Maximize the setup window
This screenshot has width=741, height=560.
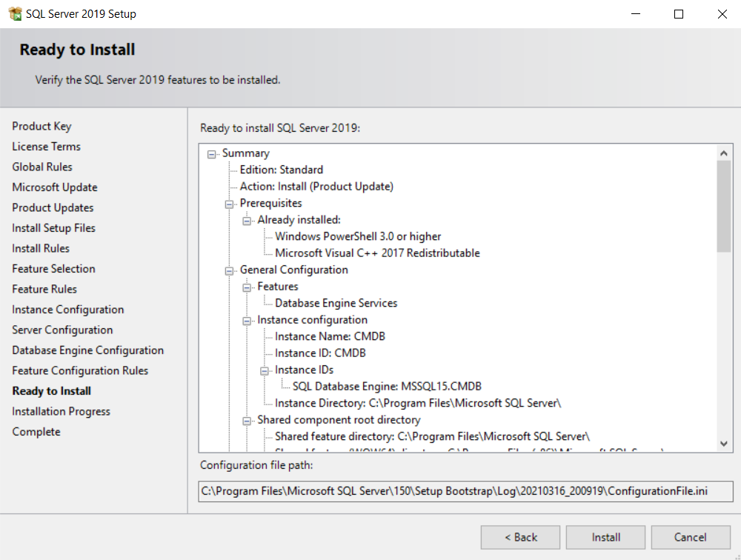point(679,14)
